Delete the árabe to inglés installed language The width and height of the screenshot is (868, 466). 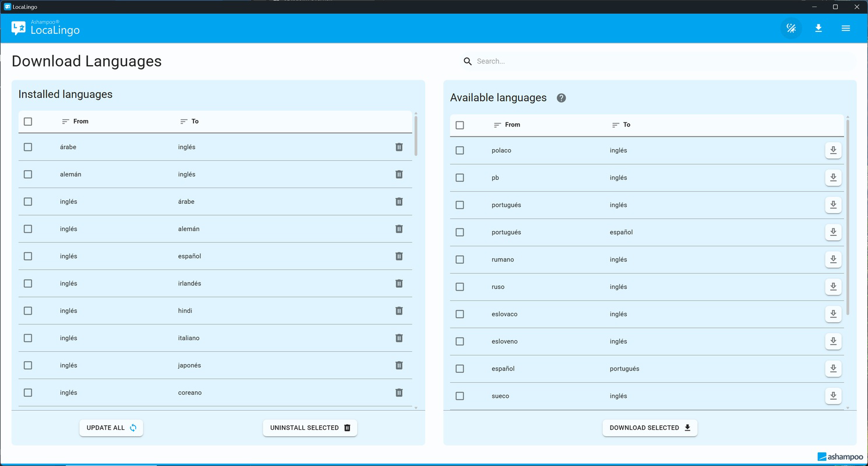(399, 147)
